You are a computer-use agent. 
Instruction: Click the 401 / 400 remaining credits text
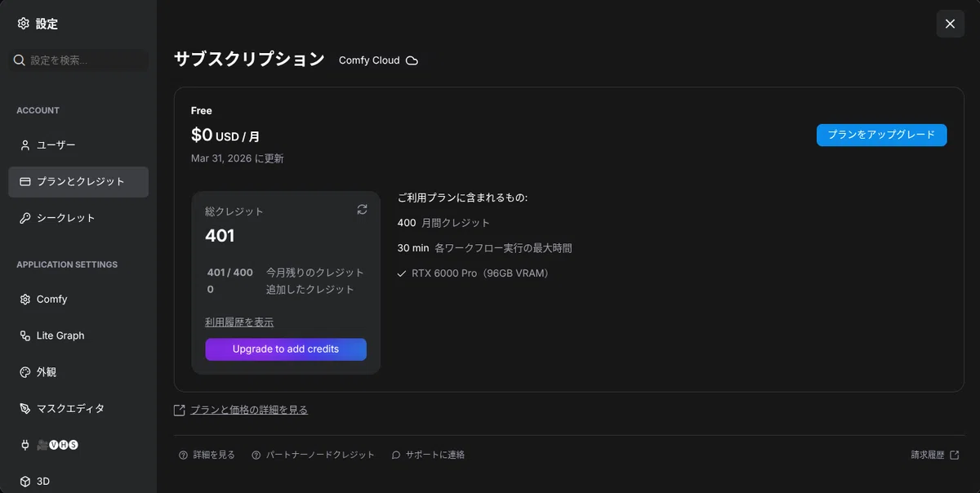(x=230, y=273)
